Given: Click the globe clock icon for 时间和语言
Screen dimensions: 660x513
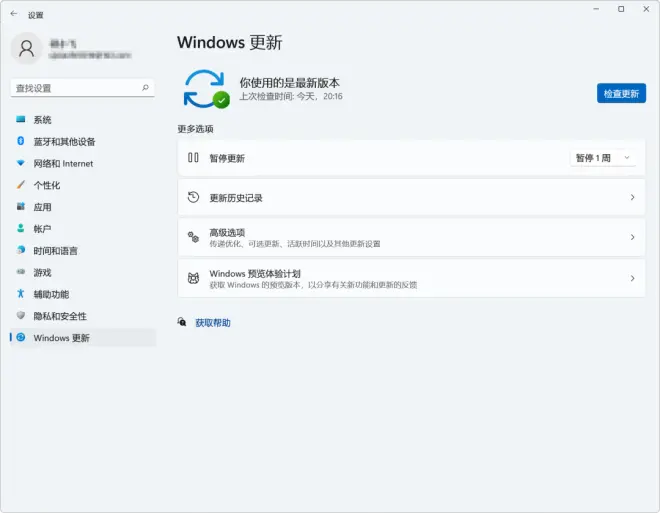Looking at the screenshot, I should (21, 250).
